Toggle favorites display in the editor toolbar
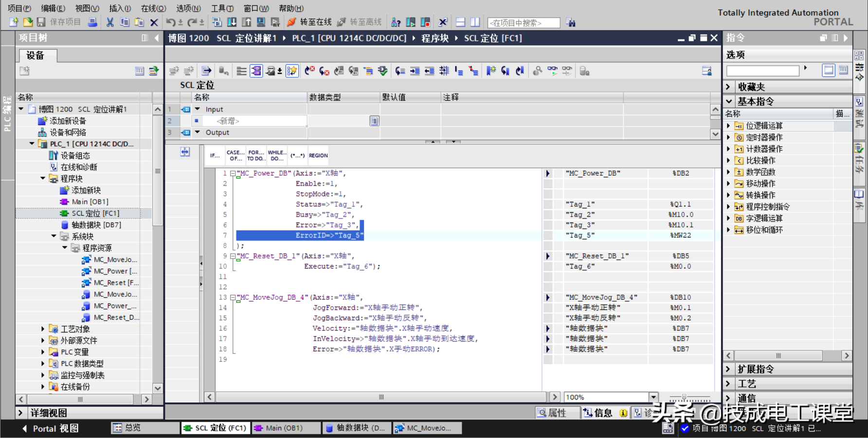Image resolution: width=868 pixels, height=438 pixels. pyautogui.click(x=292, y=72)
